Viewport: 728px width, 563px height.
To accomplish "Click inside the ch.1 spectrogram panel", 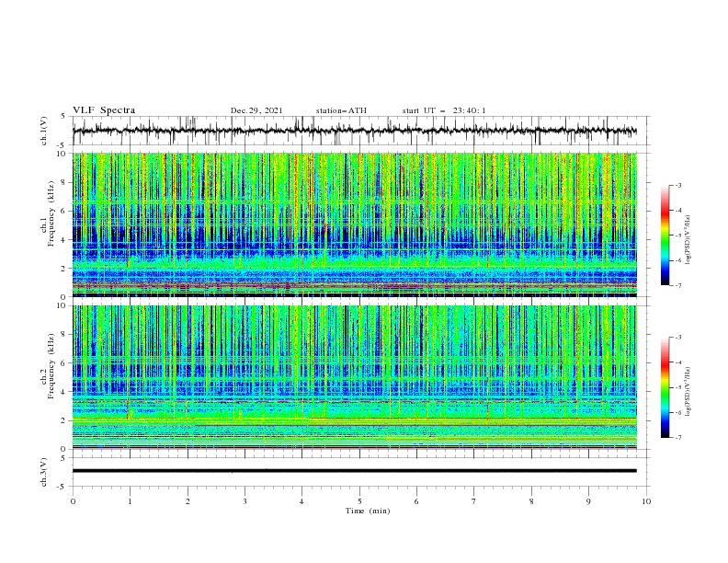I will pyautogui.click(x=354, y=224).
